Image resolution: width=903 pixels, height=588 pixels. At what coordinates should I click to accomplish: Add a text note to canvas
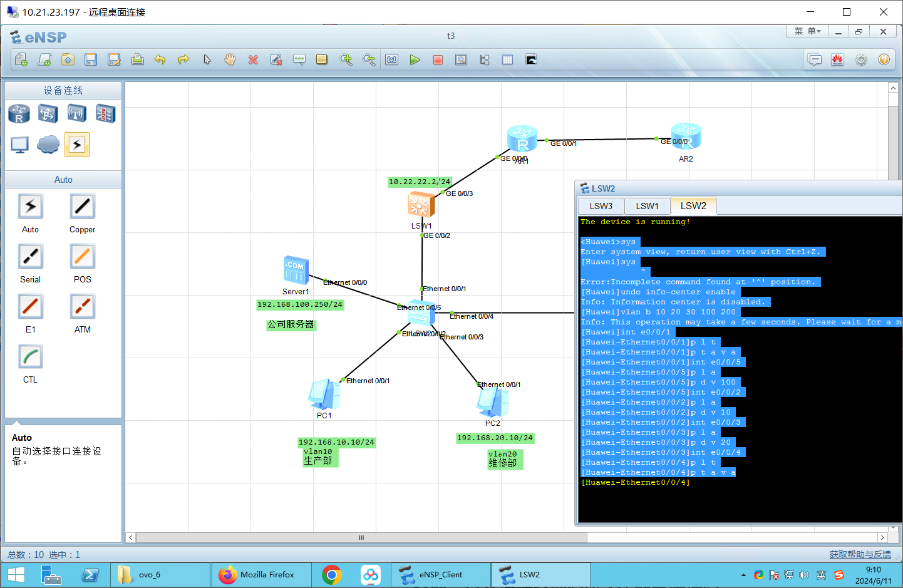(x=299, y=59)
